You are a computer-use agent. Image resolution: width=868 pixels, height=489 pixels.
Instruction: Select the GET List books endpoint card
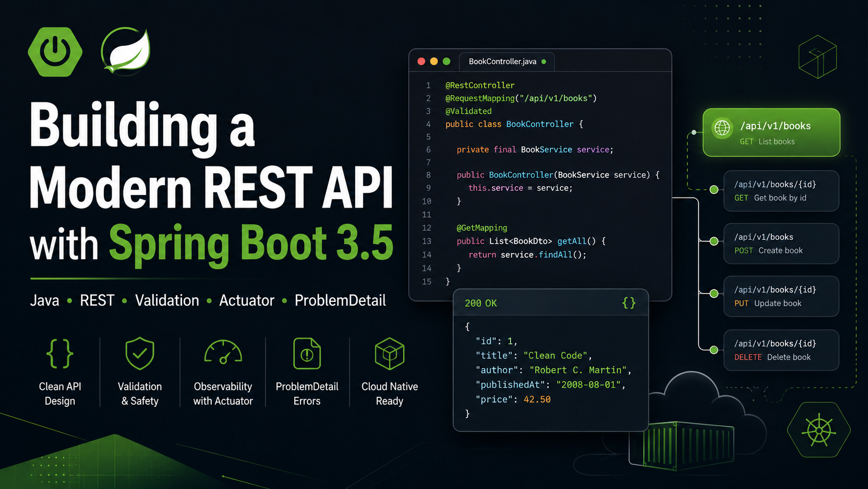click(x=771, y=133)
